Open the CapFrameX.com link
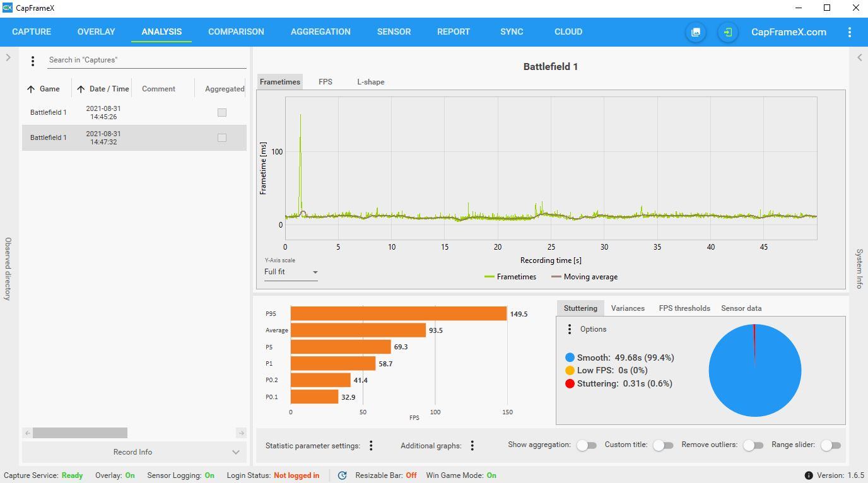The width and height of the screenshot is (868, 483). coord(789,32)
